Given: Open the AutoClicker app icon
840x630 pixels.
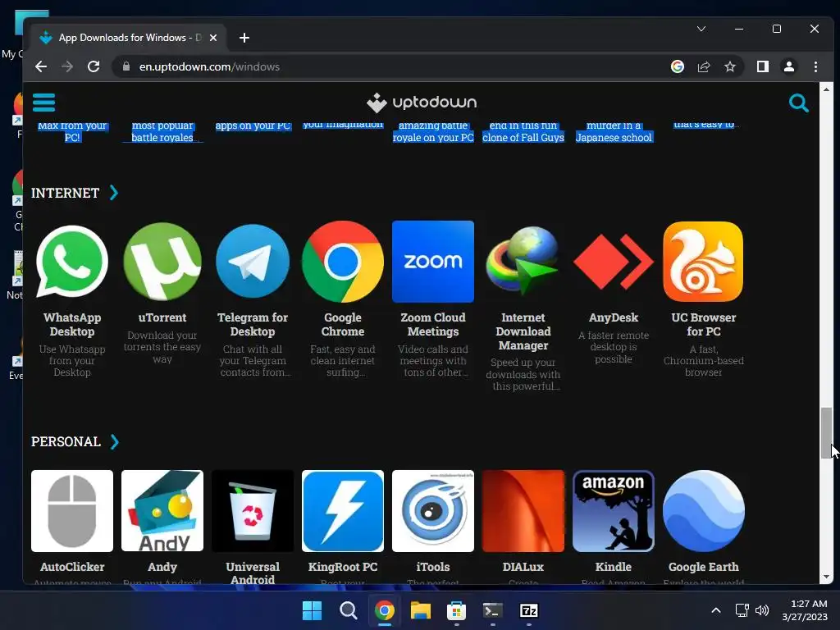Looking at the screenshot, I should click(72, 511).
